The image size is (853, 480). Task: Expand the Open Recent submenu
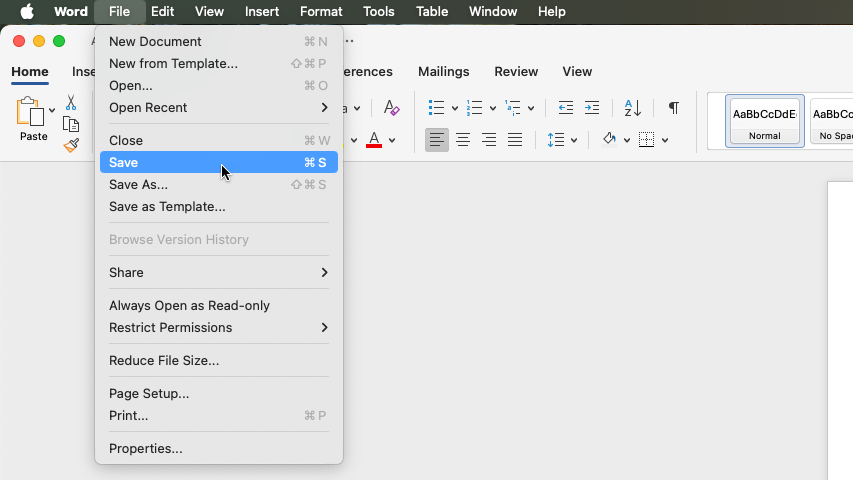[x=219, y=108]
